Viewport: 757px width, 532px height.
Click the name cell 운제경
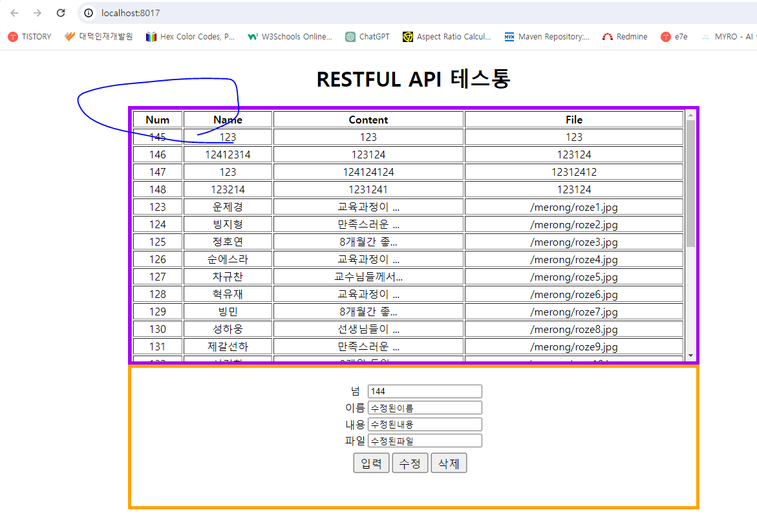[228, 207]
